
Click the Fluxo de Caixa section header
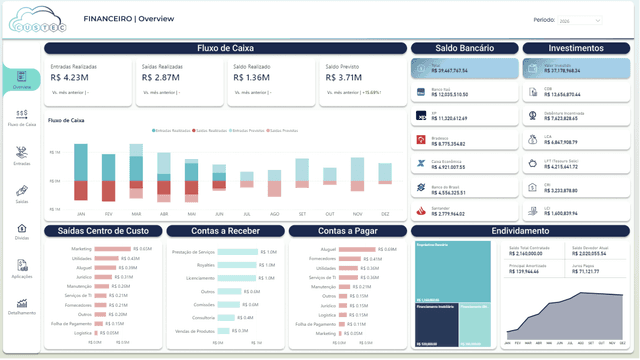[x=225, y=48]
